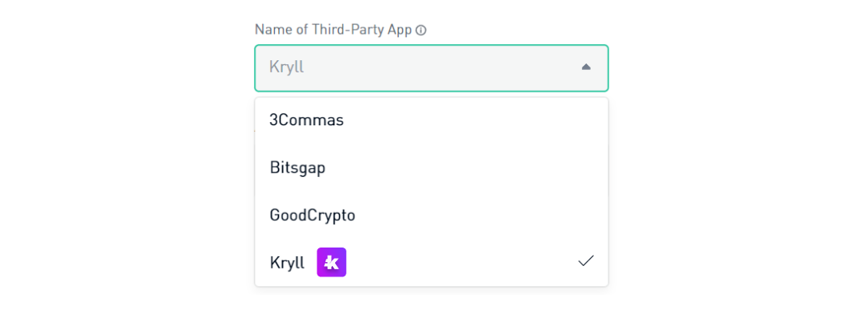Viewport: 868px width, 311px height.
Task: Collapse the dropdown using the up arrow
Action: click(x=586, y=67)
